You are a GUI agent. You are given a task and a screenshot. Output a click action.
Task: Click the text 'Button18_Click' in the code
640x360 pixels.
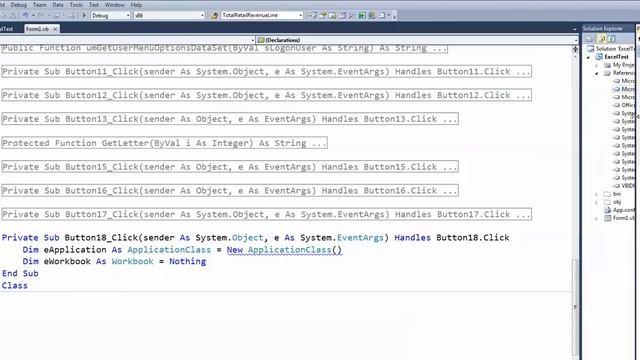click(101, 238)
